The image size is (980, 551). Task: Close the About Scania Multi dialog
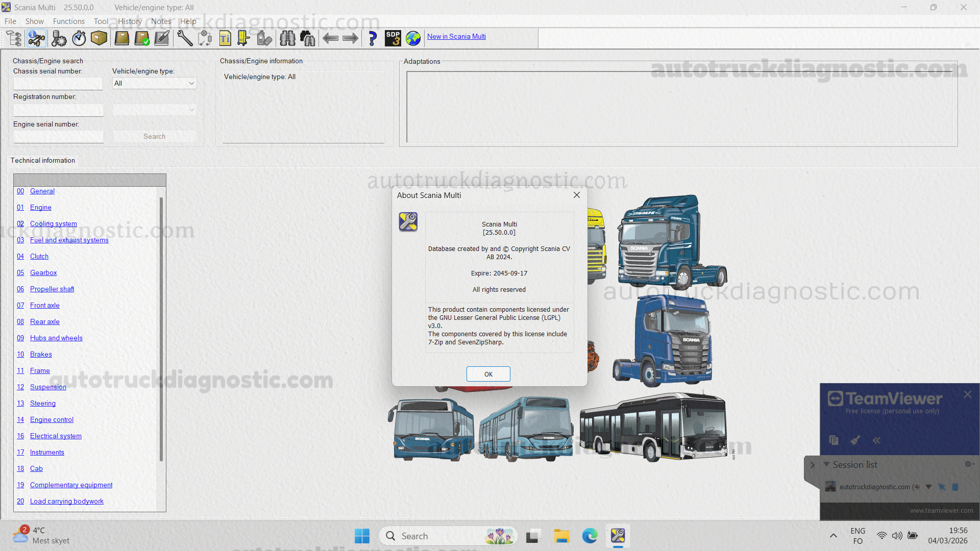click(x=576, y=195)
